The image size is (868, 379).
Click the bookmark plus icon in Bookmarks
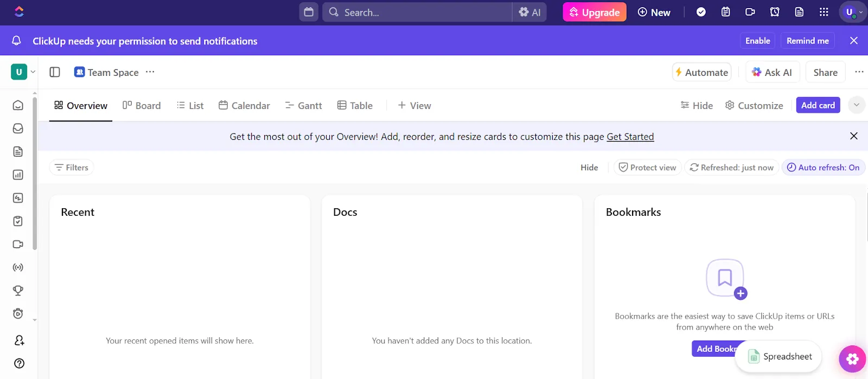coord(727,279)
